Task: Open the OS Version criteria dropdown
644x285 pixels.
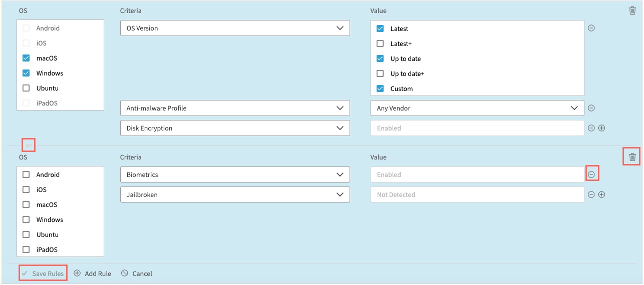Action: 235,28
